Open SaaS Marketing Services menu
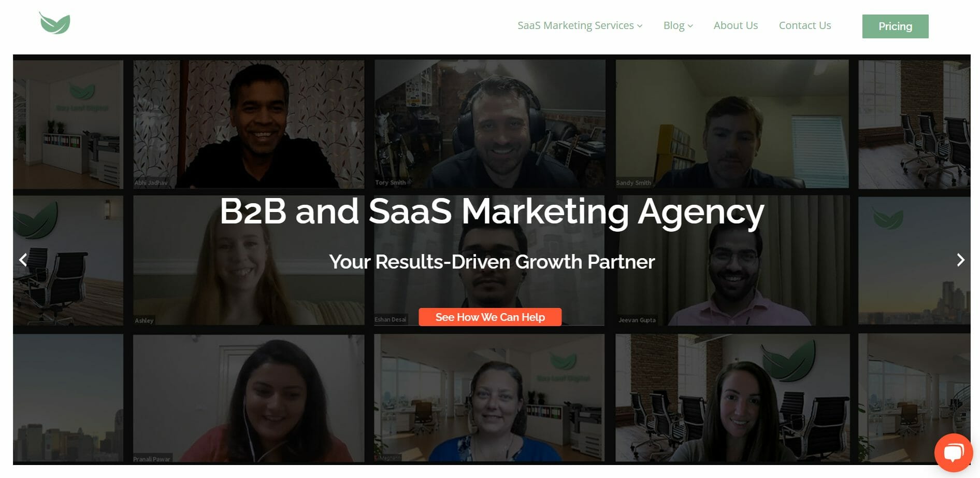Screen dimensions: 980x478 coord(575,25)
